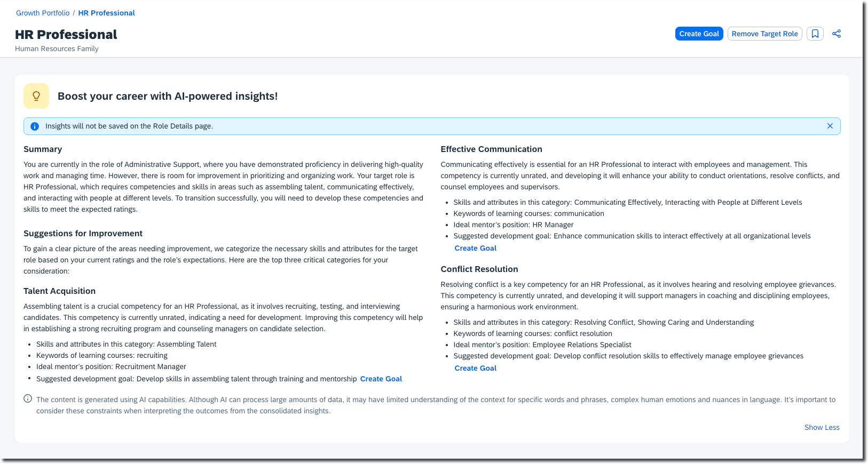Collapse insights with Show Less
This screenshot has height=464, width=868.
pyautogui.click(x=822, y=427)
